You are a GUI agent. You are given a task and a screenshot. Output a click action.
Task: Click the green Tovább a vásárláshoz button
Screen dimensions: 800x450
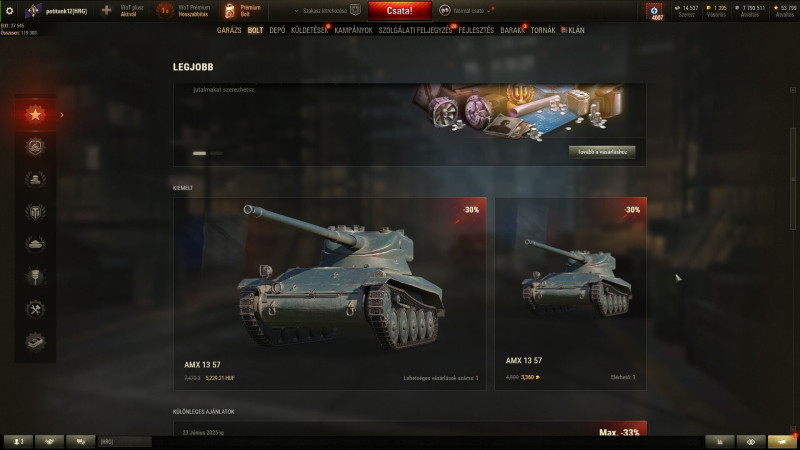coord(602,152)
